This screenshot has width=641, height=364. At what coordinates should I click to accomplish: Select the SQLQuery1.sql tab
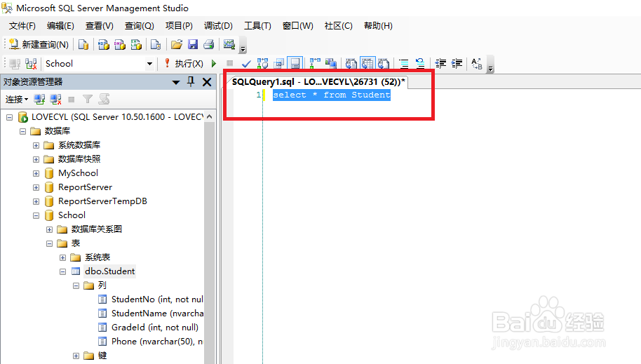click(x=318, y=82)
